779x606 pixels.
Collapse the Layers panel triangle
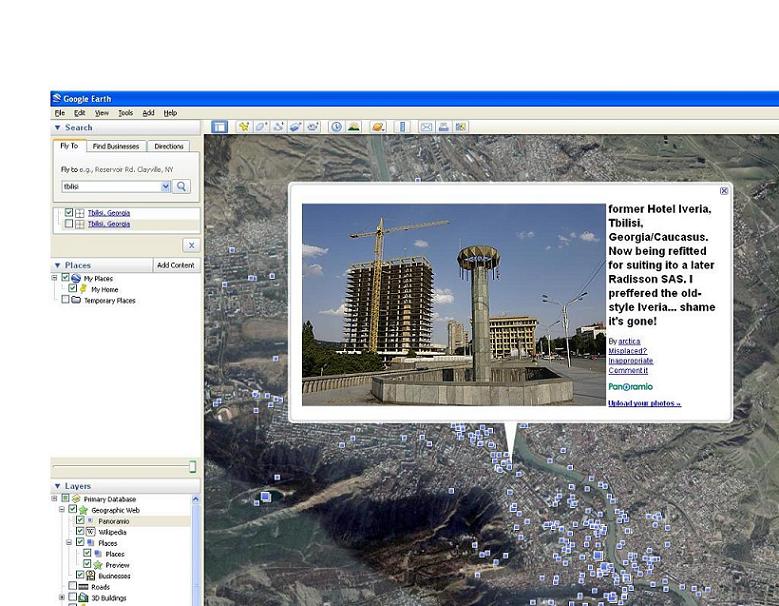58,486
